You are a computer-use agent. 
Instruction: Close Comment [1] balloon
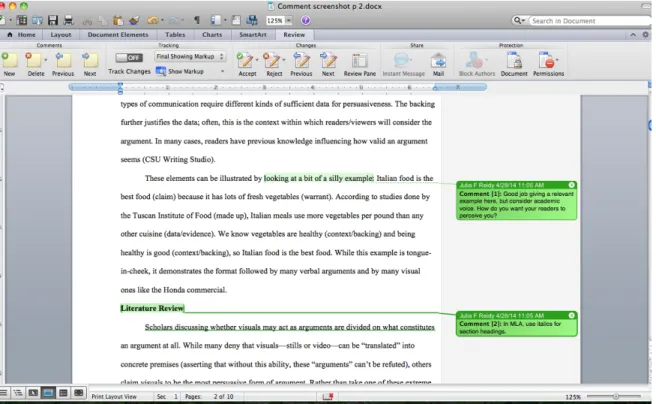(x=571, y=185)
